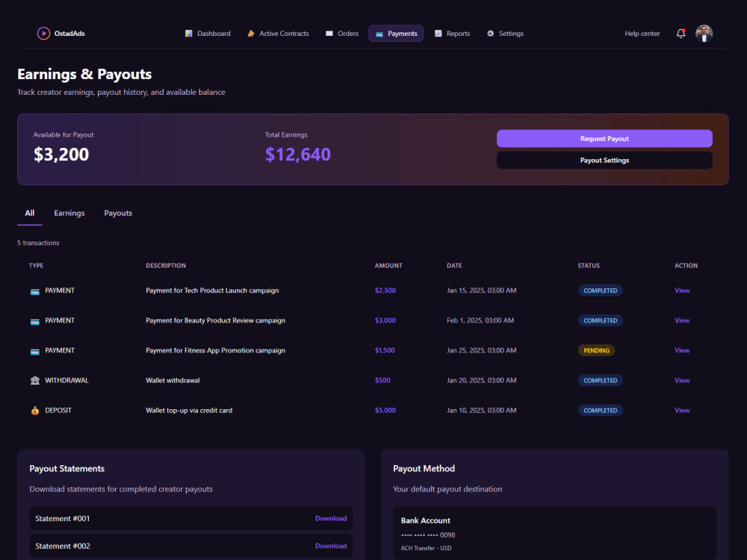Click the TYPE column header
Image resolution: width=747 pixels, height=560 pixels.
(x=36, y=266)
